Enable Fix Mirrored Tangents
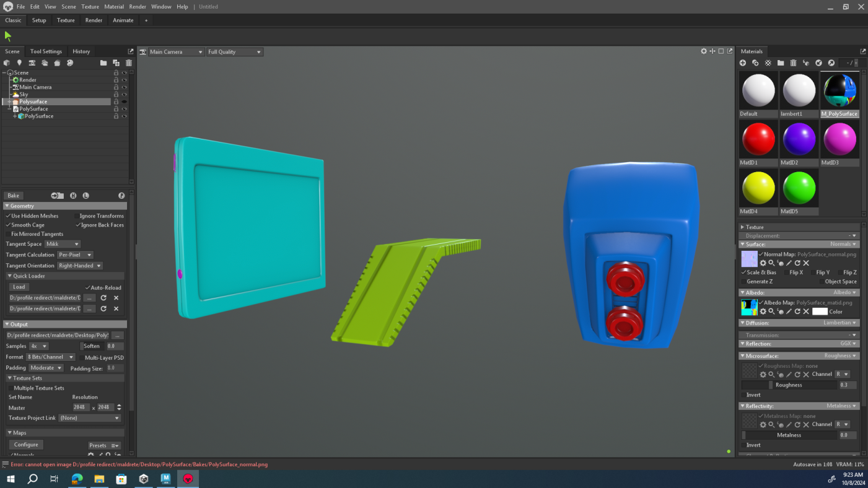868x488 pixels. pos(8,234)
